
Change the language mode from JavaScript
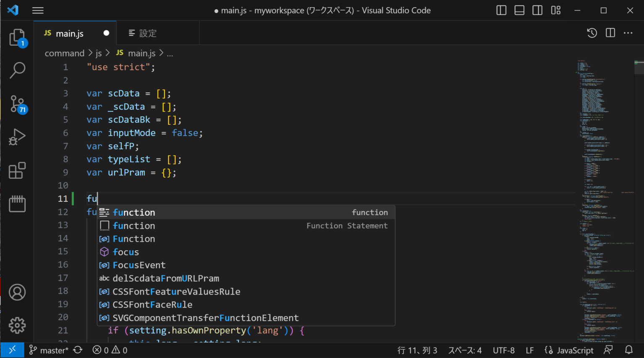click(575, 350)
